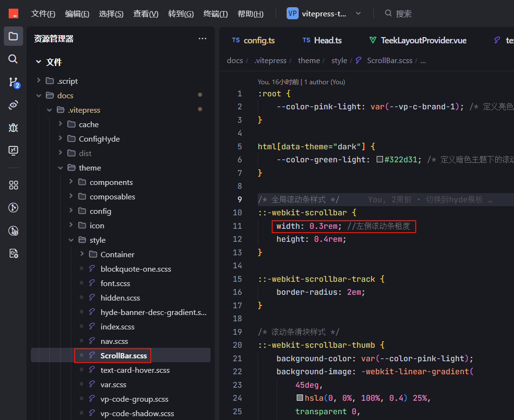Click the .vitepress breadcrumb
This screenshot has height=420, width=514.
tap(270, 60)
